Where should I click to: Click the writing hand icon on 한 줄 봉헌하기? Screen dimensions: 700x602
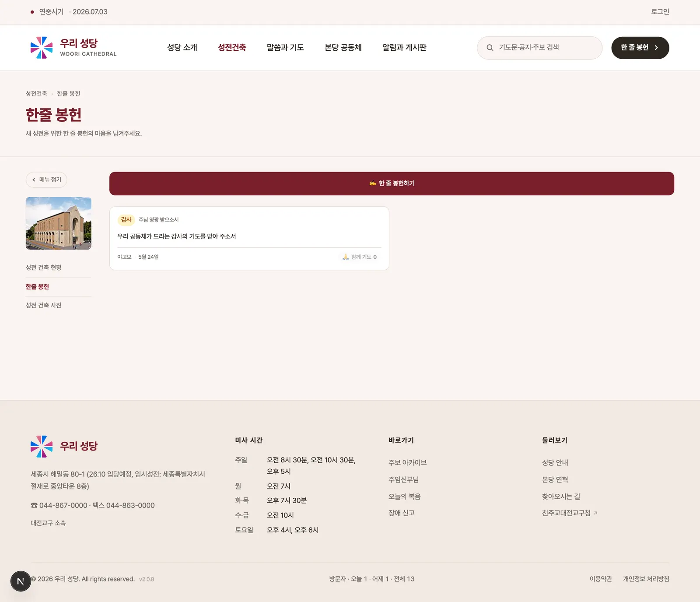point(373,183)
